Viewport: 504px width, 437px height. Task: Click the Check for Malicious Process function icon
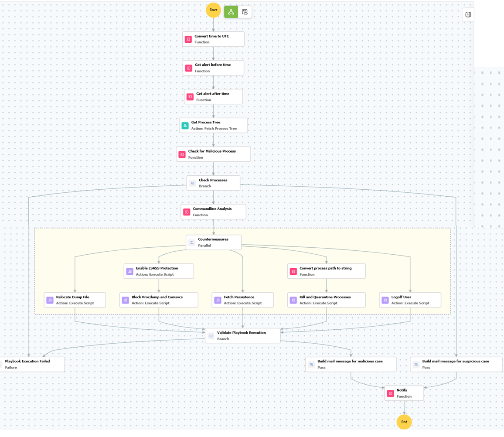182,155
